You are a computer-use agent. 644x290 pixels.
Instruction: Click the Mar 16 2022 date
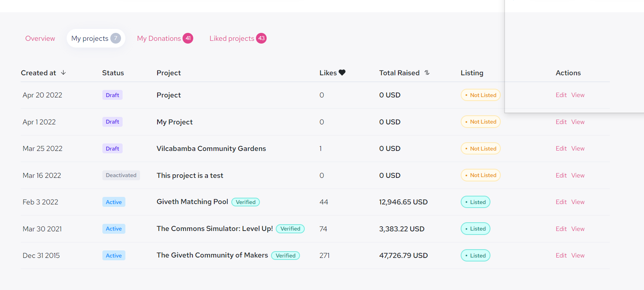[x=42, y=176]
